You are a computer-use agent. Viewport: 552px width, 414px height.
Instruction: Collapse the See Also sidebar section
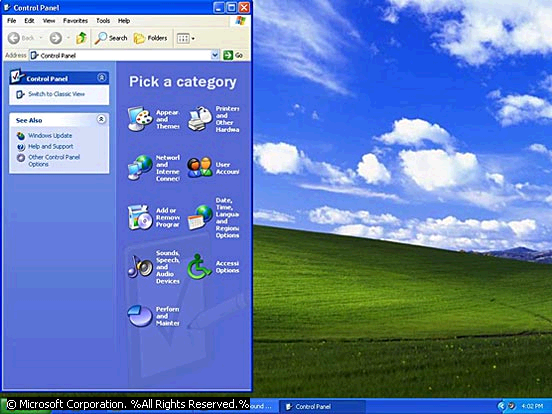101,120
